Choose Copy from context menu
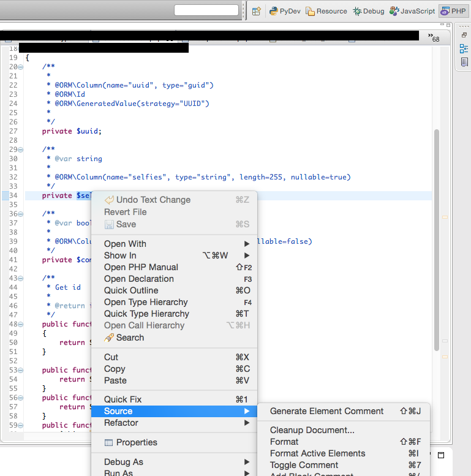 tap(174, 369)
